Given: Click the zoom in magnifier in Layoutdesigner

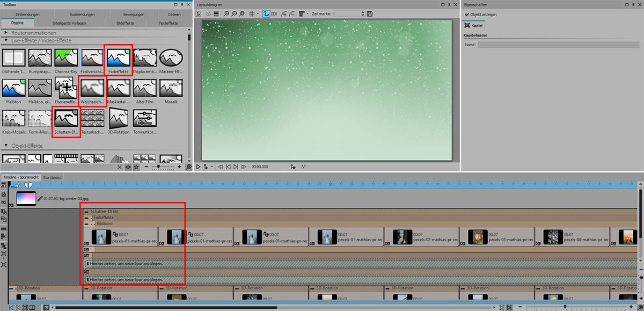Looking at the screenshot, I should click(x=227, y=13).
